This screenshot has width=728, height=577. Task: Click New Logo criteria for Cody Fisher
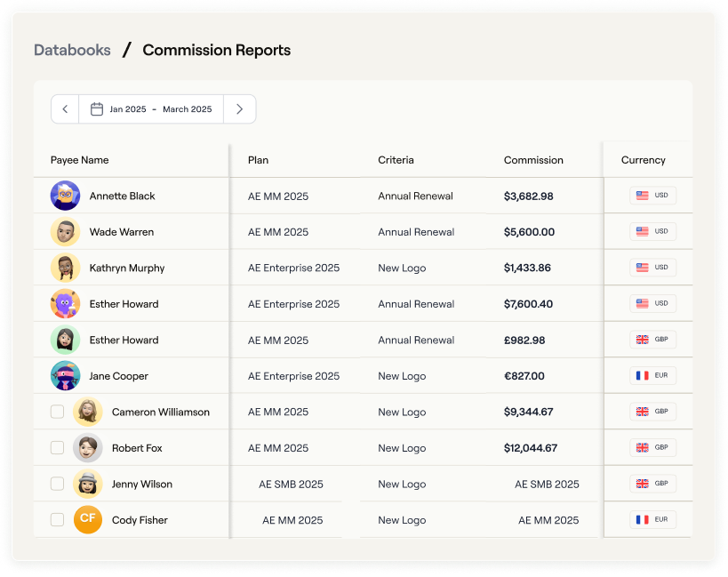coord(402,520)
